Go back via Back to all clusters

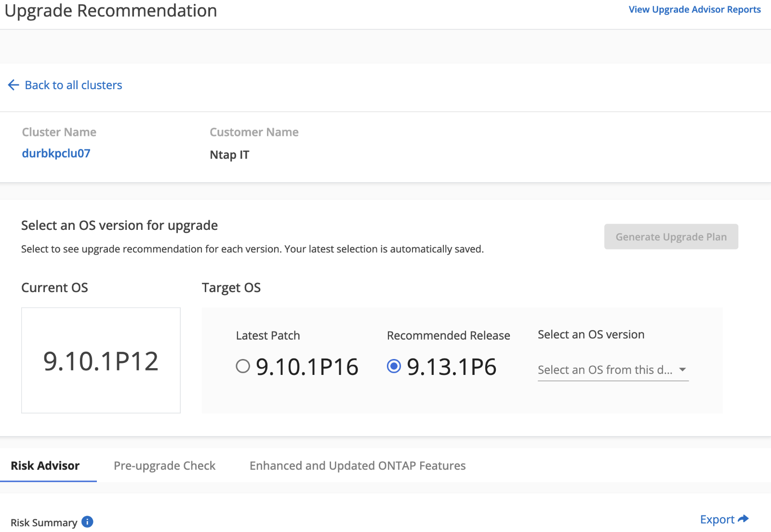point(73,85)
